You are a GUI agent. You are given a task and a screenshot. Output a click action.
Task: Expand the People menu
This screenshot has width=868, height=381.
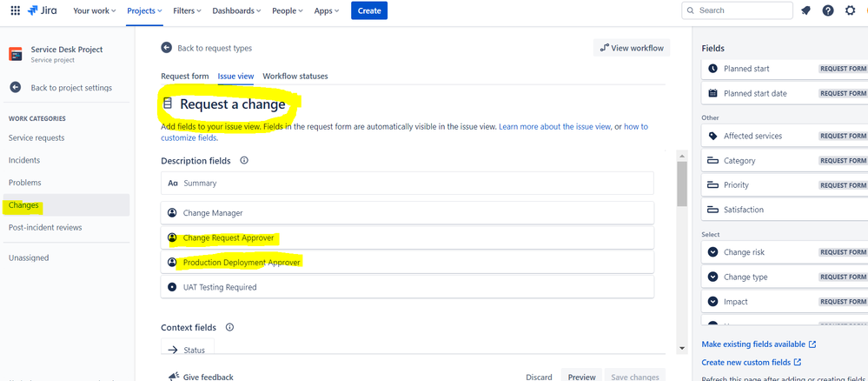coord(288,10)
